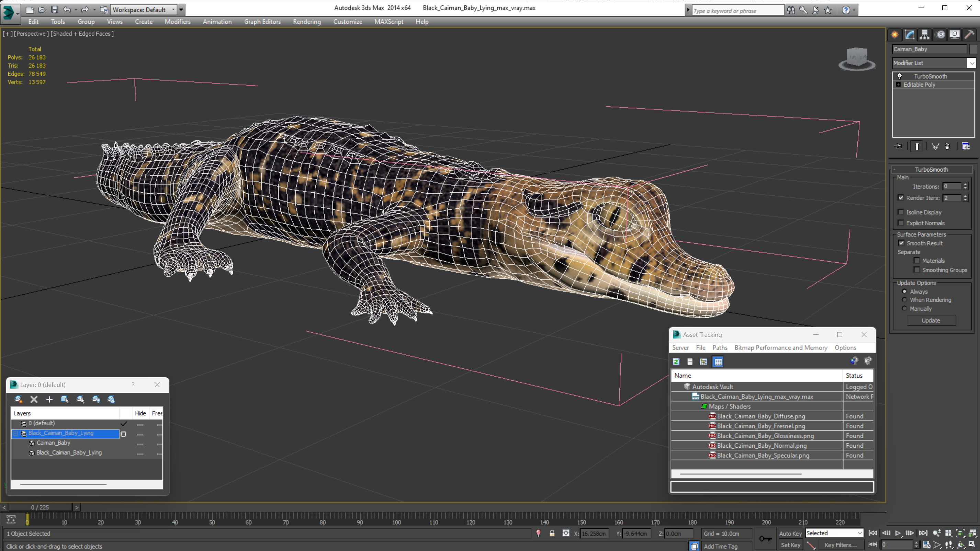Click Zoom Extents All Selected icon
Screen dimensions: 980x551
pyautogui.click(x=973, y=533)
